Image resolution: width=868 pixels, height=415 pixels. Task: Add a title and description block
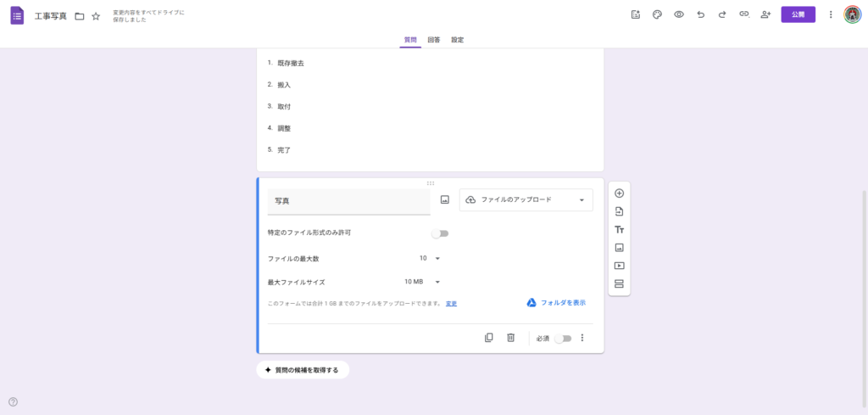619,230
